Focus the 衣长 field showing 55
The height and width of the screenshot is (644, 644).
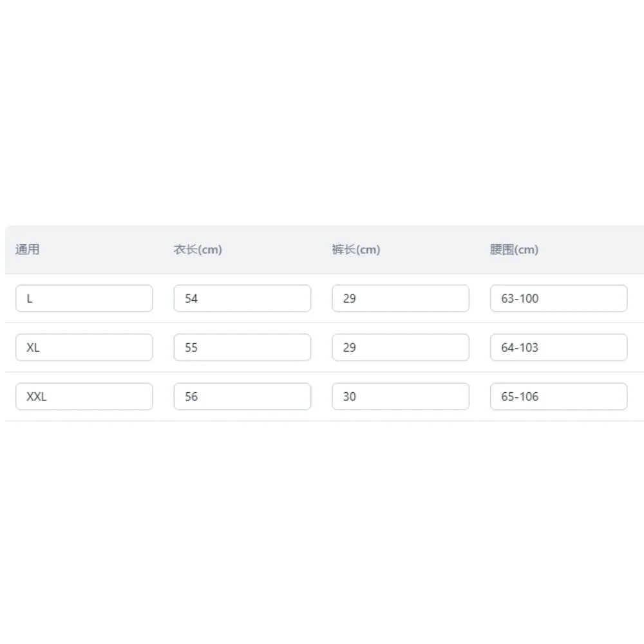click(x=242, y=347)
